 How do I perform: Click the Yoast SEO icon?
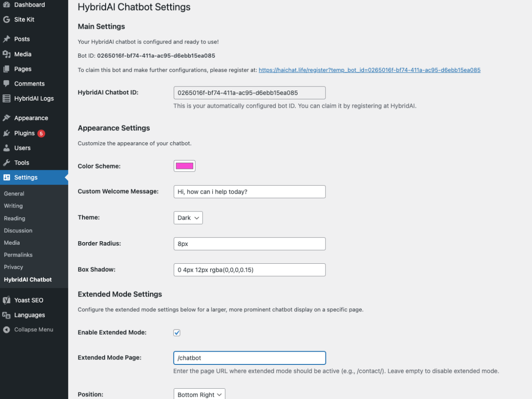click(7, 300)
